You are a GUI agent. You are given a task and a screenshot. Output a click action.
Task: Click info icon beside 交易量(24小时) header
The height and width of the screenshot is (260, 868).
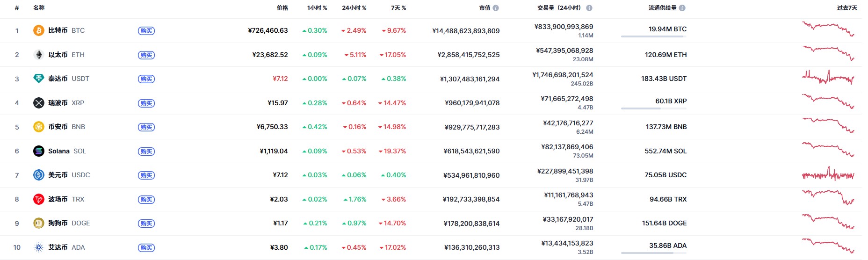[589, 8]
